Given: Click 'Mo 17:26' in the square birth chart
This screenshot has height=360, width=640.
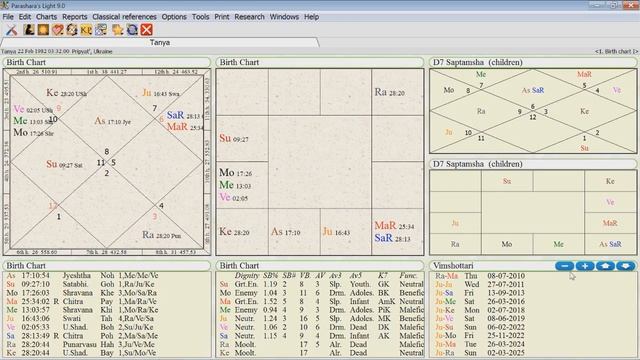Looking at the screenshot, I should (236, 173).
